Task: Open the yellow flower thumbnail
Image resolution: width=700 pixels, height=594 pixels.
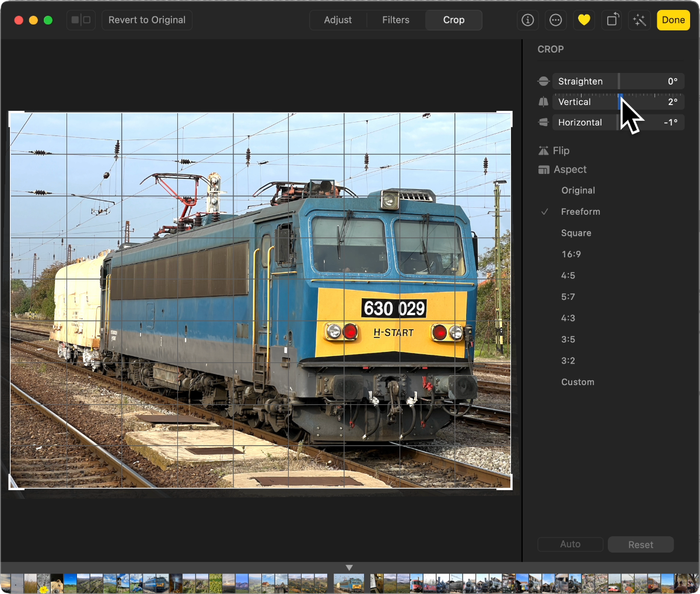Action: (44, 583)
